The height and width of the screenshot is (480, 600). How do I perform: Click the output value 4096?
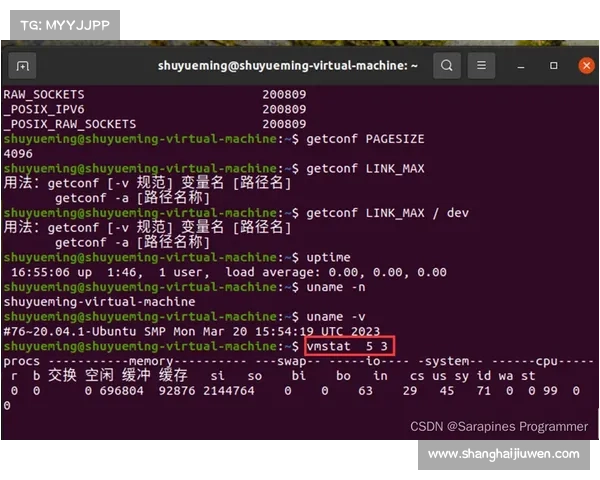[x=18, y=154]
